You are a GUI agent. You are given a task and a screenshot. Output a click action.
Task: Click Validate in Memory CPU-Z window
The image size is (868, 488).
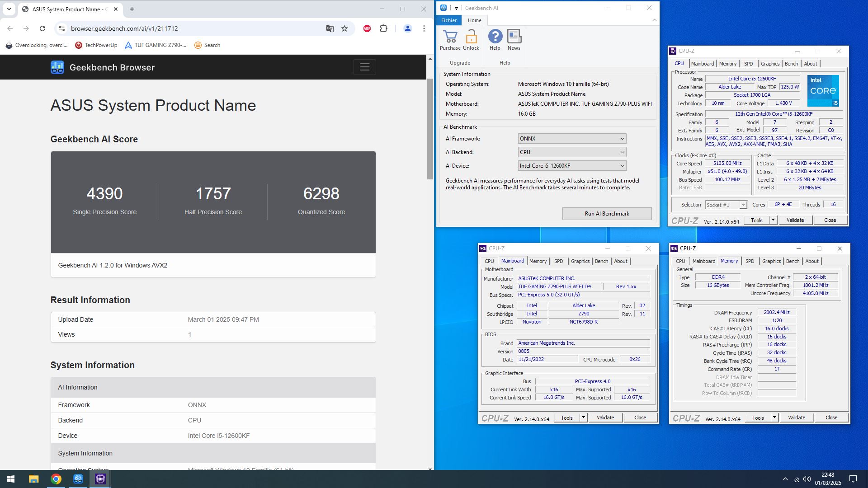coord(797,418)
